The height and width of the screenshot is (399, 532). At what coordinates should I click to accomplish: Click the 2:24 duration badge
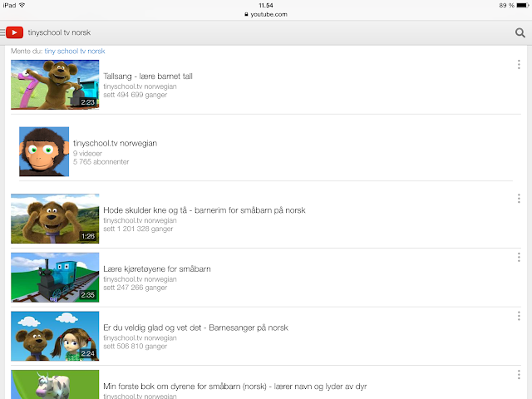[87, 353]
